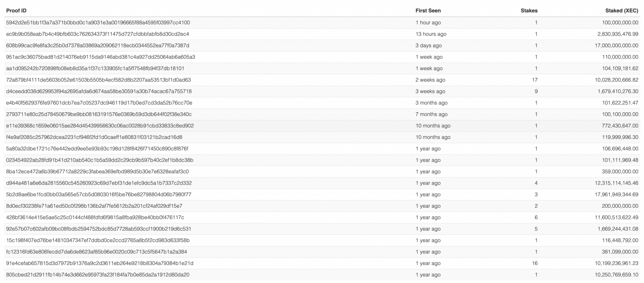The height and width of the screenshot is (283, 644).
Task: Select proof ID starting with 5942d2e5
Action: click(x=98, y=22)
